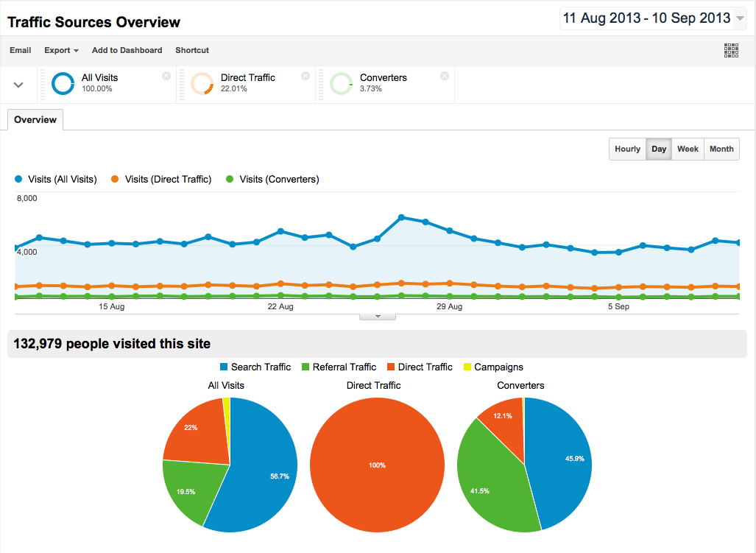Viewport: 756px width, 553px height.
Task: Expand the segments panel chevron
Action: 19,85
